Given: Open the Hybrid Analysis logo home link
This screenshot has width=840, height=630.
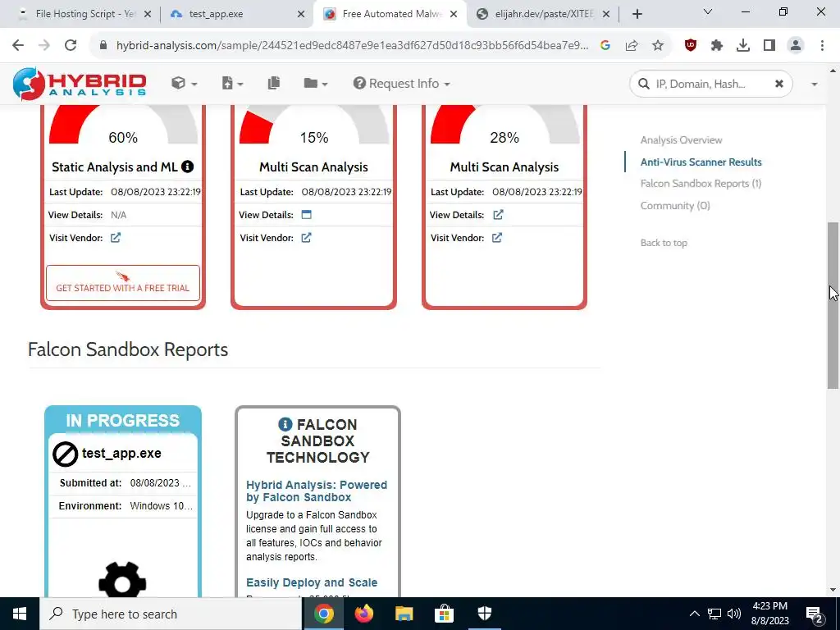Looking at the screenshot, I should pos(80,84).
